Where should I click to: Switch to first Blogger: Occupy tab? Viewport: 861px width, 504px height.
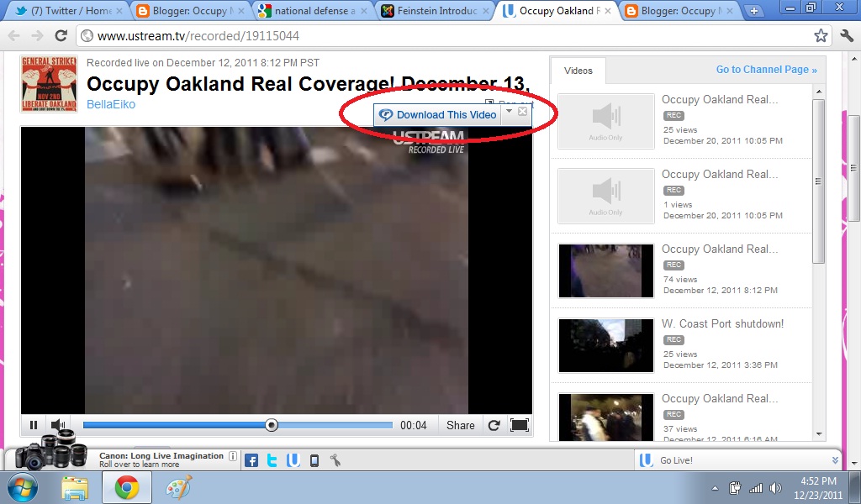tap(191, 10)
